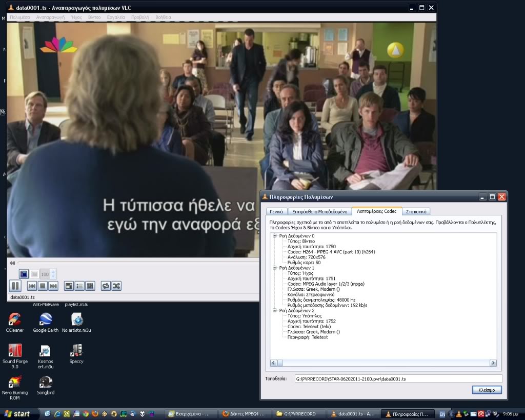Viewport: 525px width, 420px height.
Task: Toggle loop repeat mode
Action: pos(106,286)
